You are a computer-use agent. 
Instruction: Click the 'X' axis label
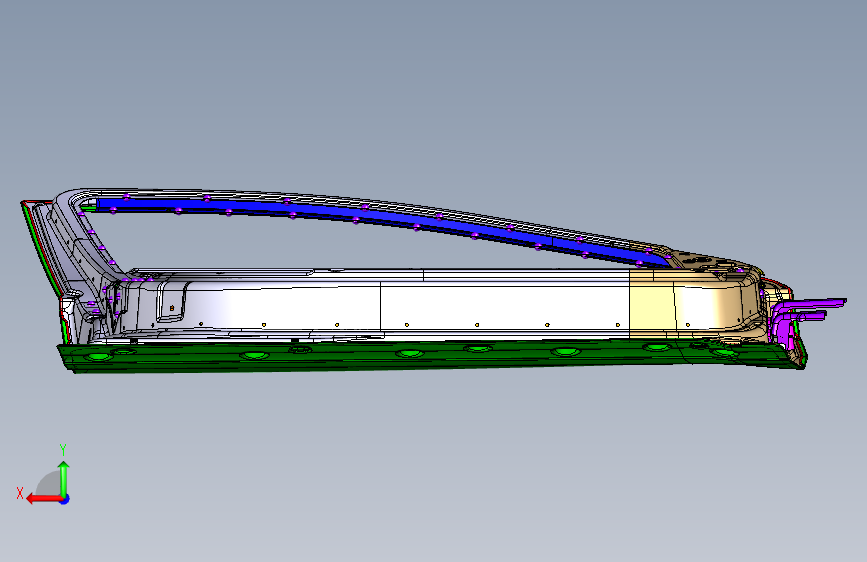[x=20, y=493]
